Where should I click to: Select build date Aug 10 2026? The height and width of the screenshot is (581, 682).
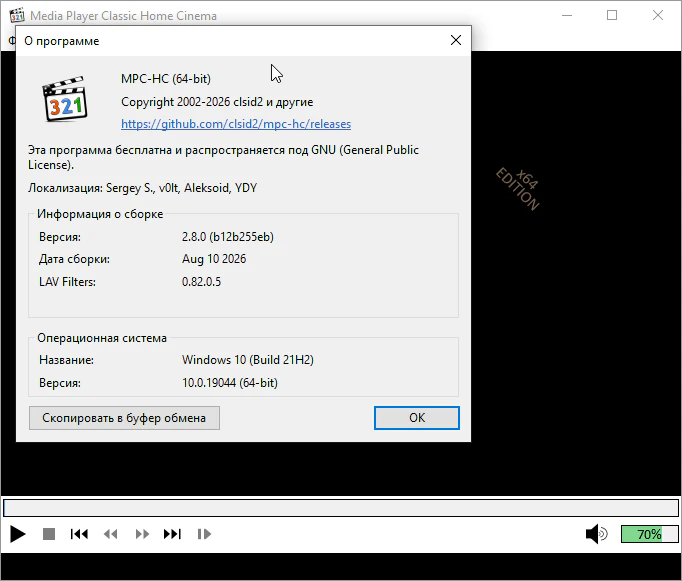pyautogui.click(x=214, y=259)
